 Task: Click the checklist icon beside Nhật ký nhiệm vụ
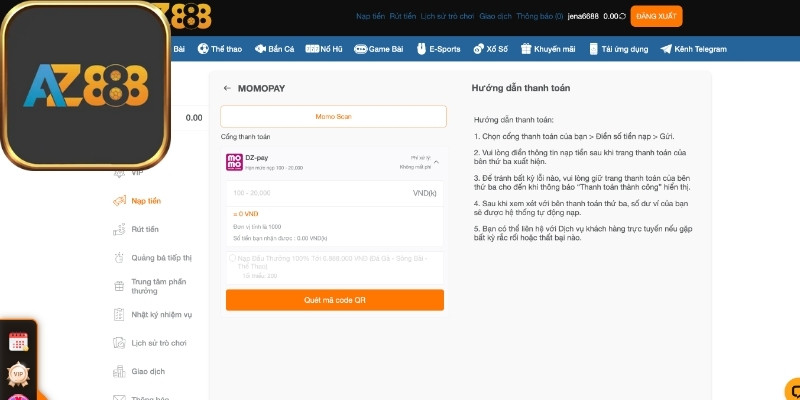coord(119,314)
